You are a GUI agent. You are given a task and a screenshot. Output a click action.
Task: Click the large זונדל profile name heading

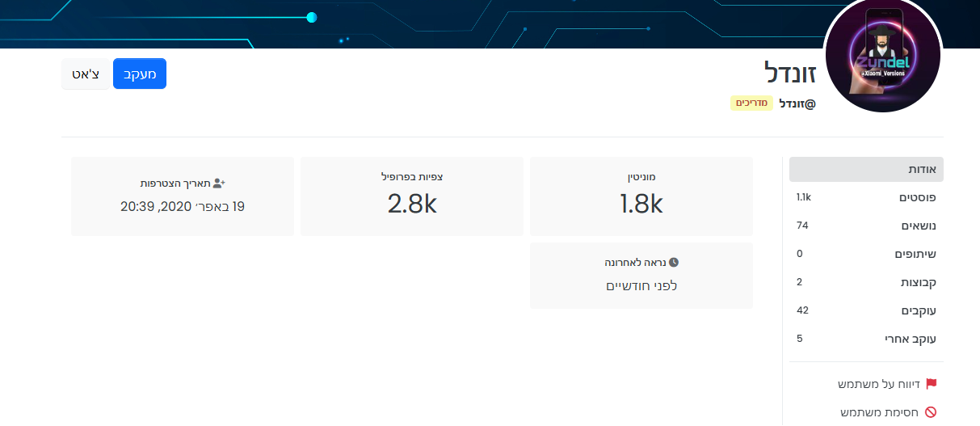click(x=790, y=74)
